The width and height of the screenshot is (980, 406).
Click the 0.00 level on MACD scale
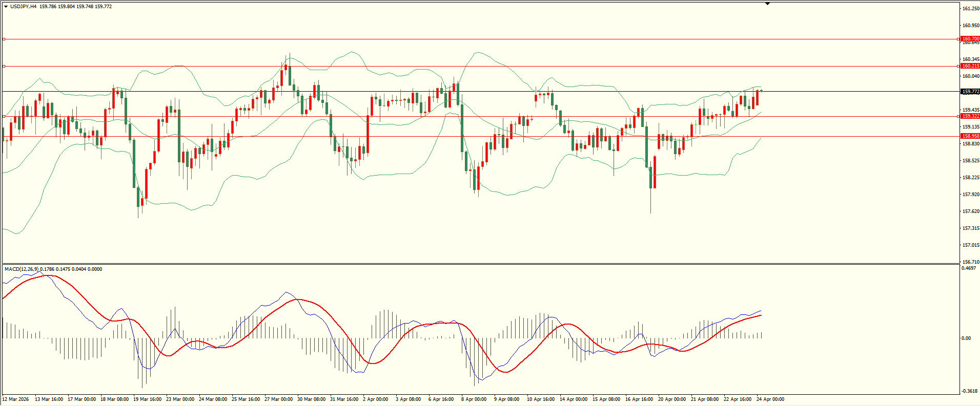(x=966, y=338)
